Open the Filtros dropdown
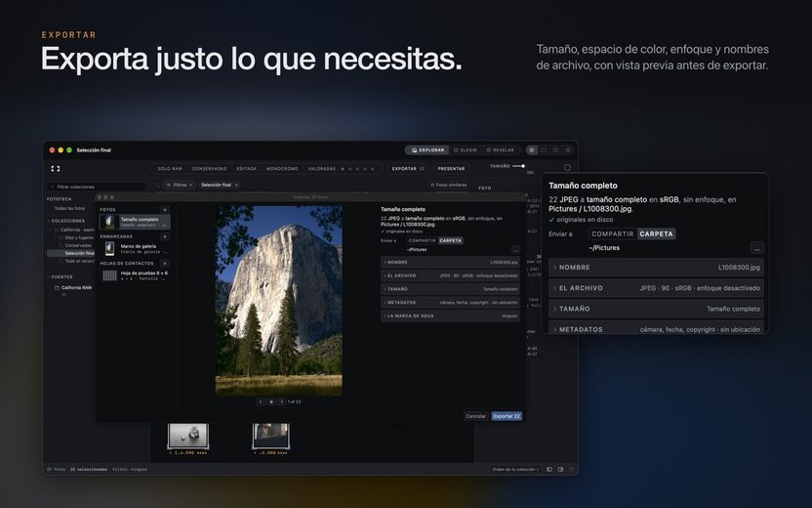Viewport: 812px width, 508px height. click(180, 185)
